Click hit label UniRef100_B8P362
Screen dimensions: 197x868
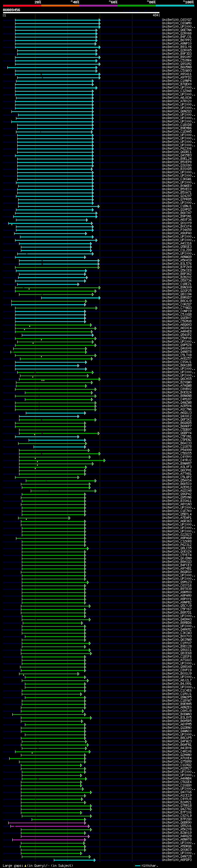[x=177, y=274]
